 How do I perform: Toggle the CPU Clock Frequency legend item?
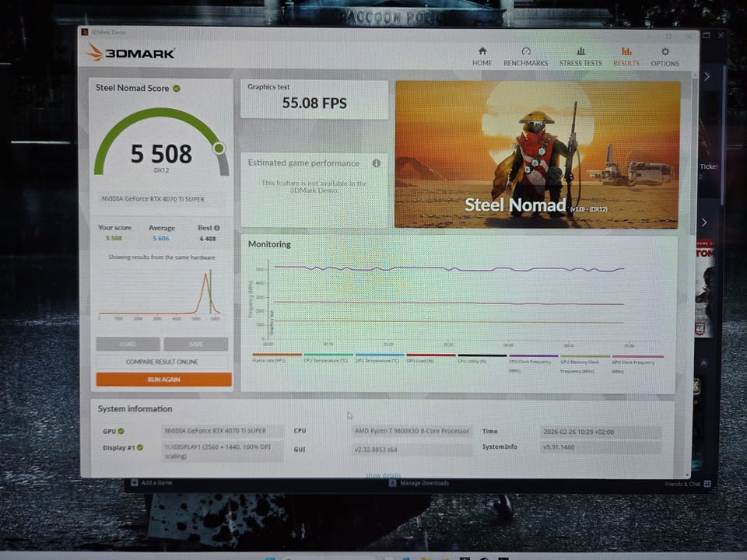533,362
